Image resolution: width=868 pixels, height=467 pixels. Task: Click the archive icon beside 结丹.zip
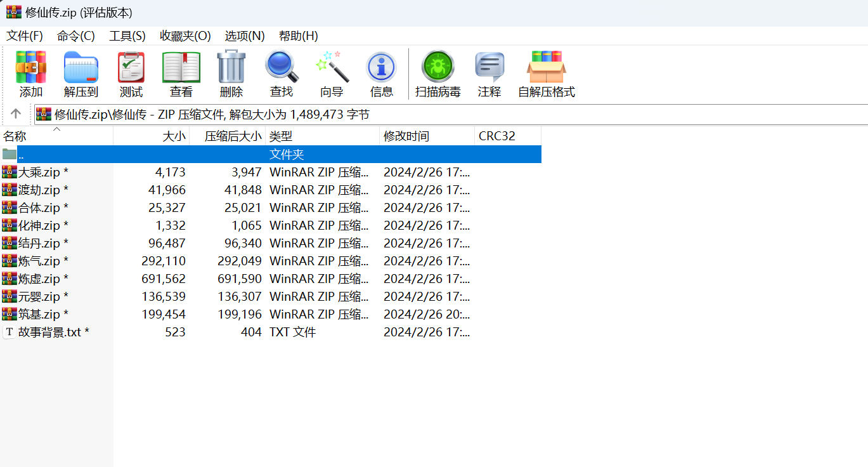(9, 243)
